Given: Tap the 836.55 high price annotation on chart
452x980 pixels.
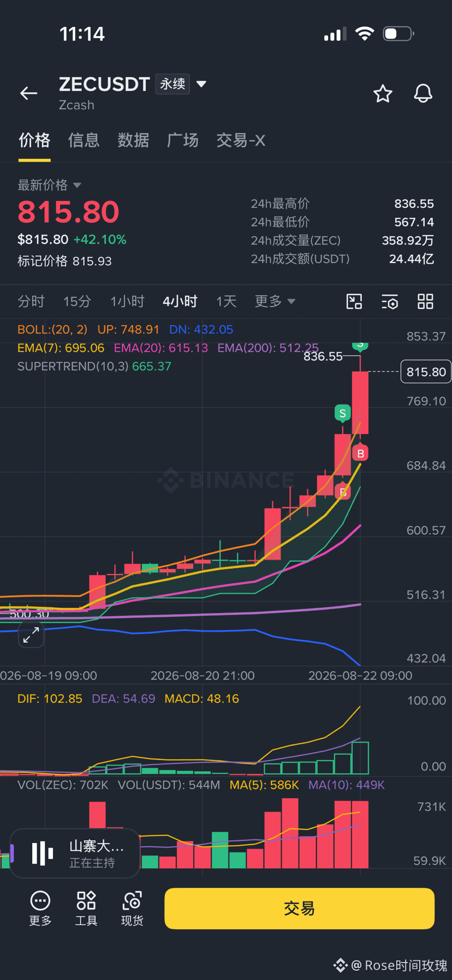Looking at the screenshot, I should [x=323, y=356].
